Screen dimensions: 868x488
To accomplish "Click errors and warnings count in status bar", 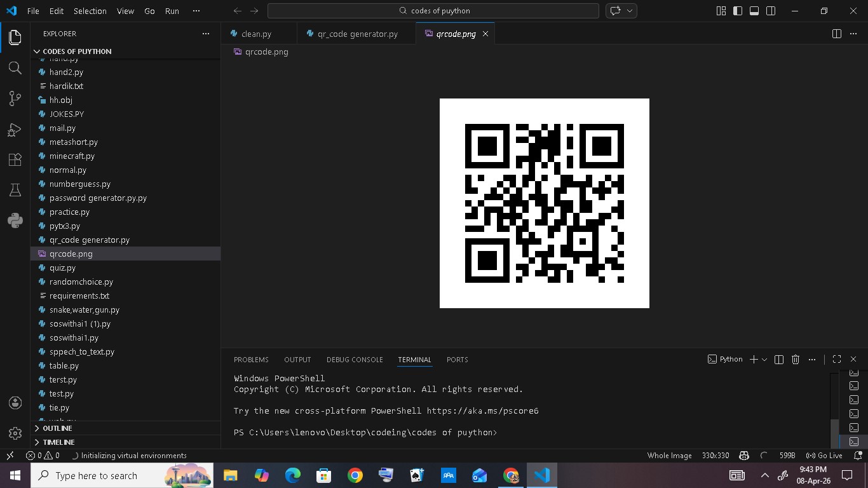I will (43, 456).
